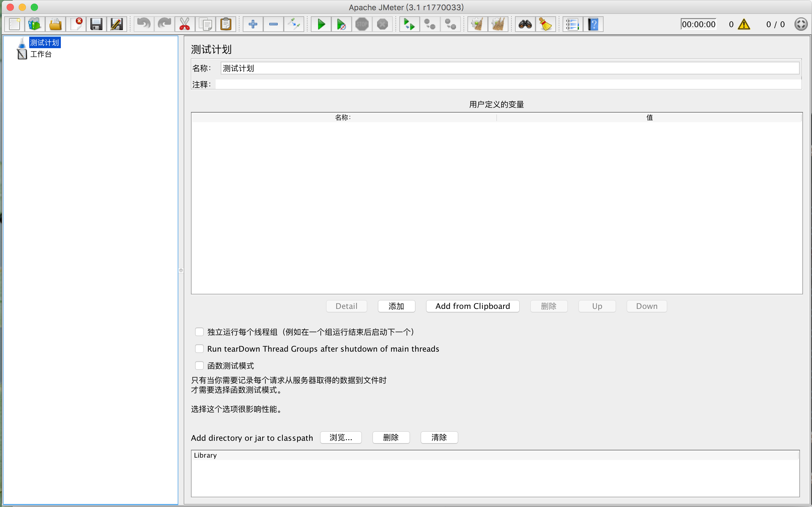Click the gray thread status indicator icon
The image size is (812, 507).
point(801,24)
